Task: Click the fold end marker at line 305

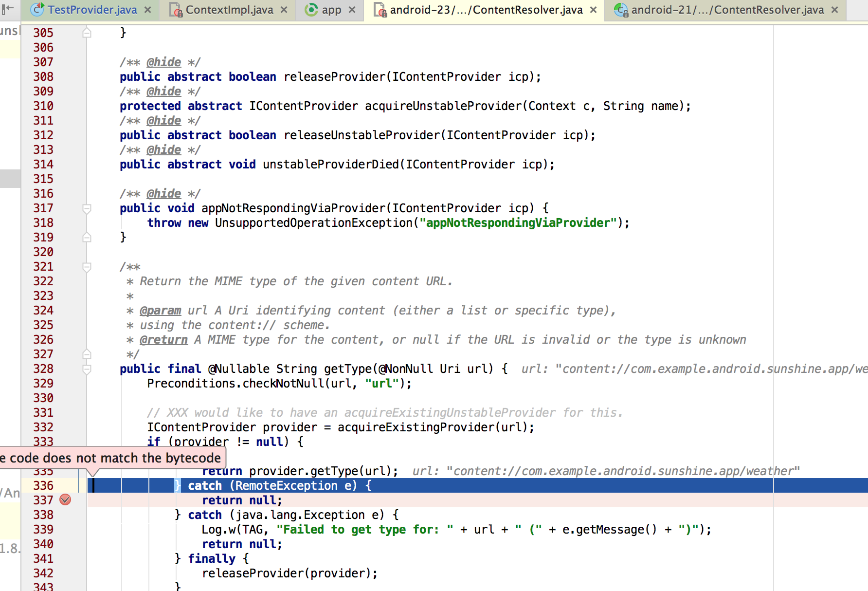Action: [x=87, y=33]
